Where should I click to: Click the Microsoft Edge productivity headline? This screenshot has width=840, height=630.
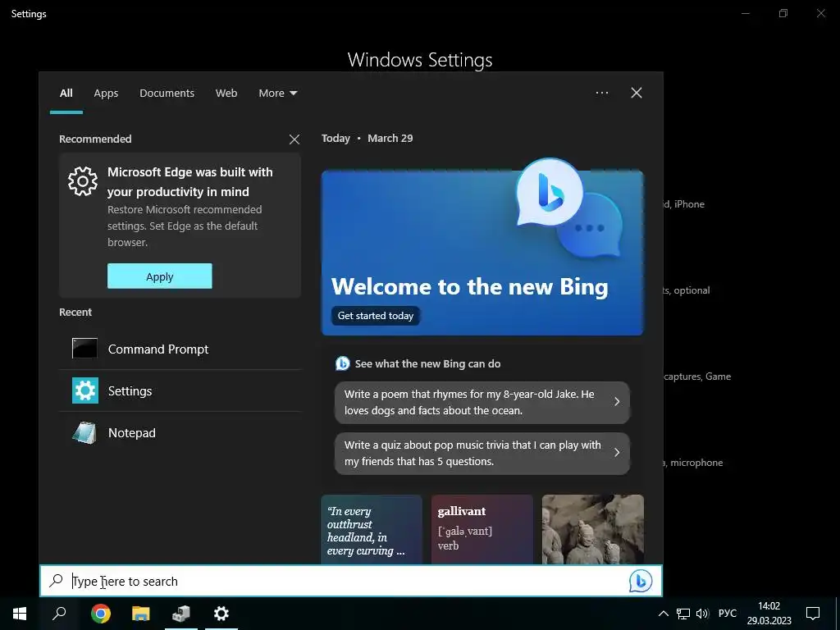190,182
